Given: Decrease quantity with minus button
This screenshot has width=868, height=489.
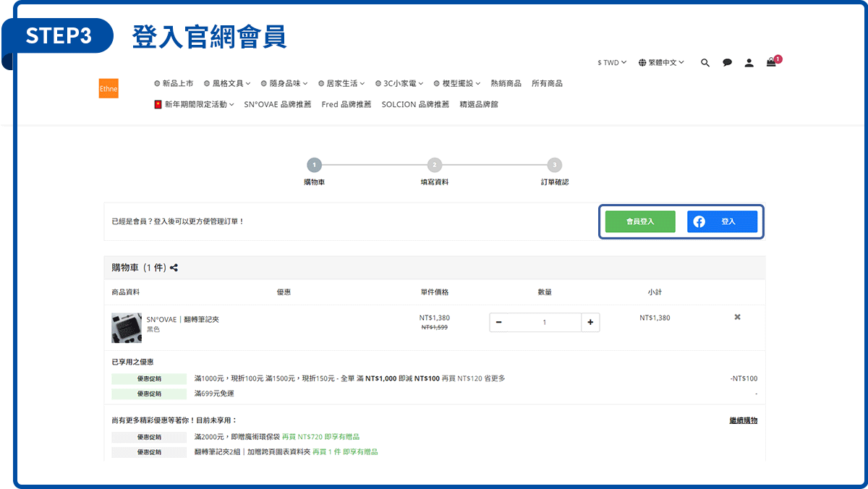Looking at the screenshot, I should [x=499, y=322].
